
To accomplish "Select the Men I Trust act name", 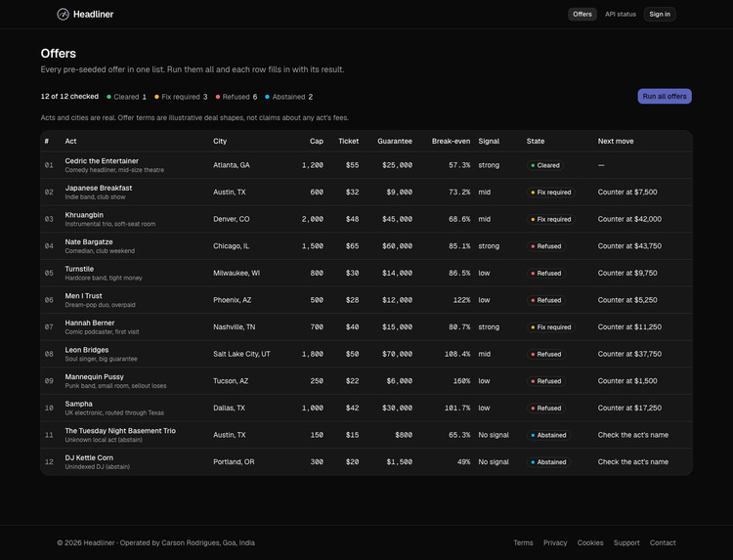I will pos(83,296).
